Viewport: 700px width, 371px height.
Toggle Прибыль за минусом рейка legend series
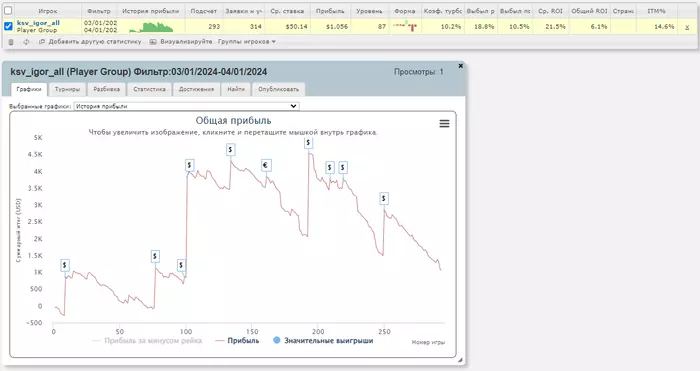tap(147, 341)
